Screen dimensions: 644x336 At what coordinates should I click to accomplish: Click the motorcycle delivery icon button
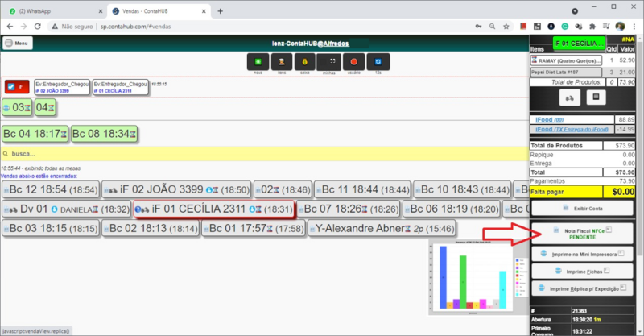tap(570, 97)
